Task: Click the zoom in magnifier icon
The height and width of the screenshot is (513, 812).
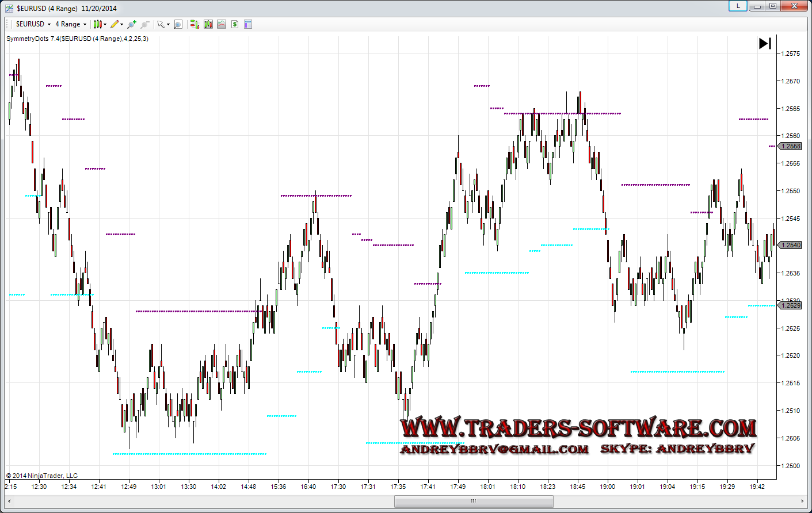Action: pyautogui.click(x=132, y=24)
